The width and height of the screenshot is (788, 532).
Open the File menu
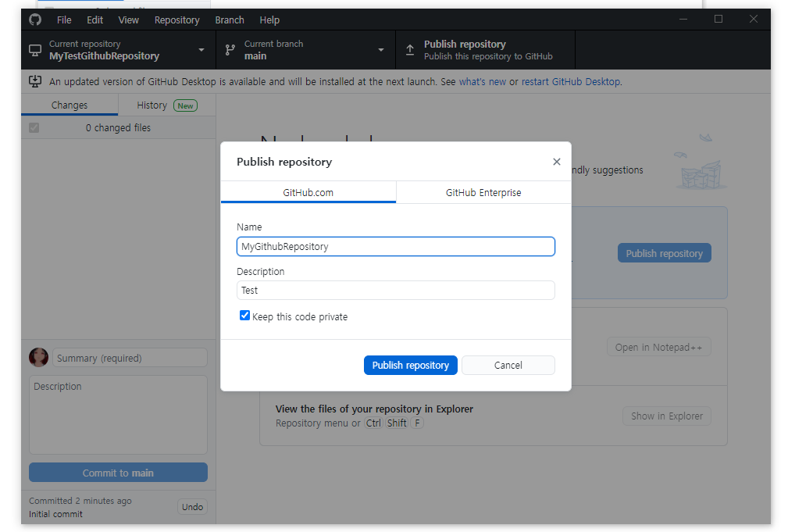pos(64,20)
